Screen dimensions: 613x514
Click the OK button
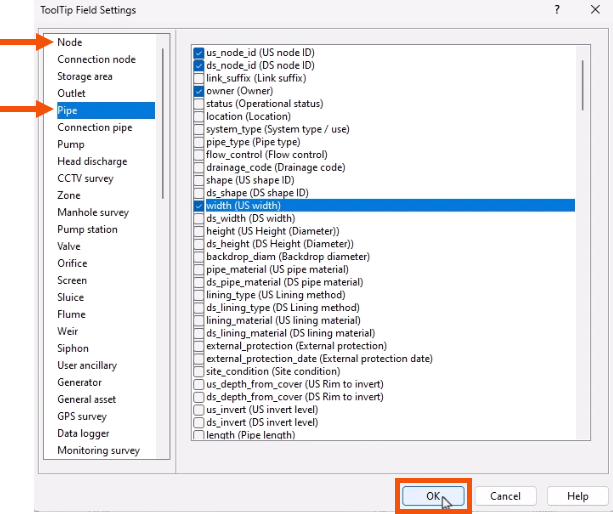point(433,496)
